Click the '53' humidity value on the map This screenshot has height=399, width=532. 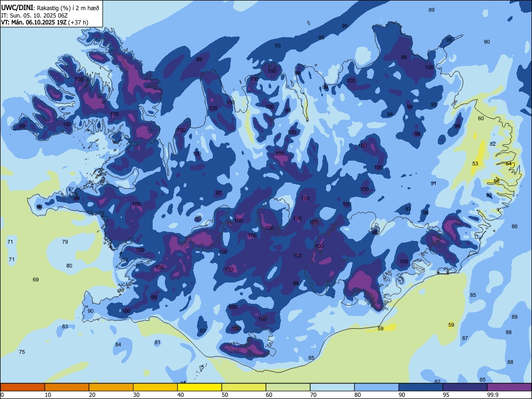point(475,163)
